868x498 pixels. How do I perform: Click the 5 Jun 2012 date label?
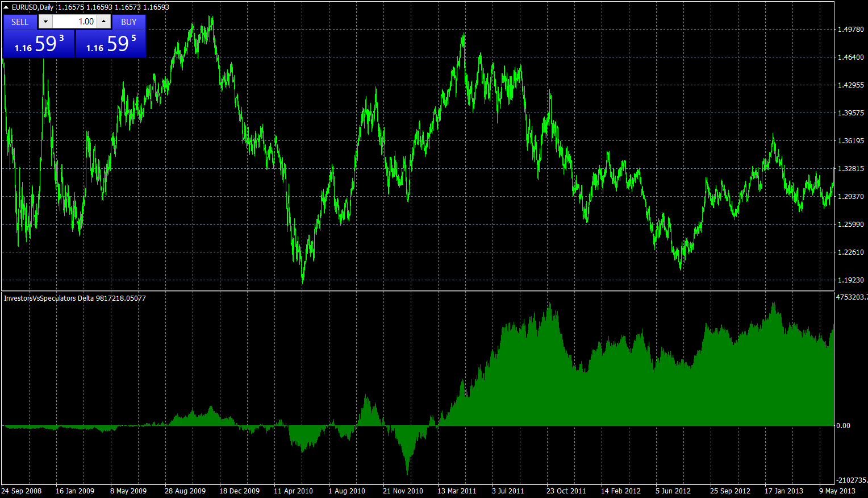tap(673, 491)
